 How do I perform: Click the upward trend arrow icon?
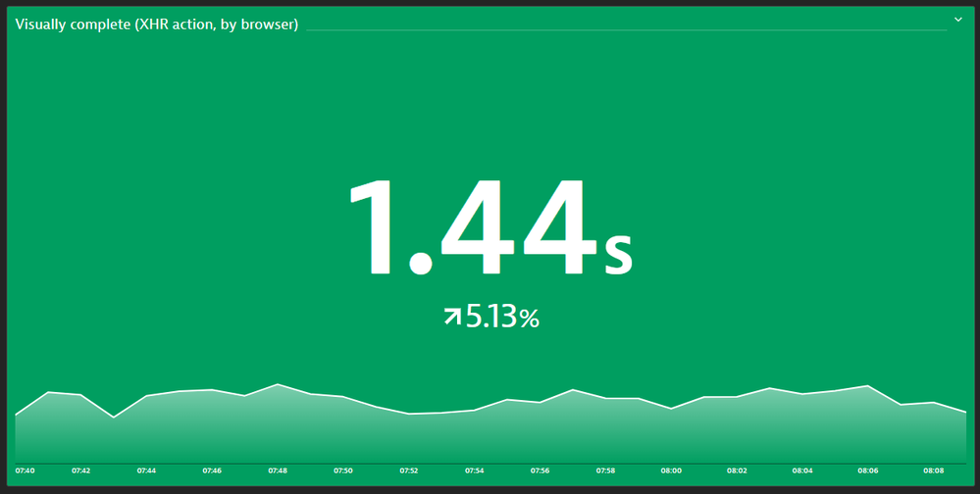tap(452, 317)
